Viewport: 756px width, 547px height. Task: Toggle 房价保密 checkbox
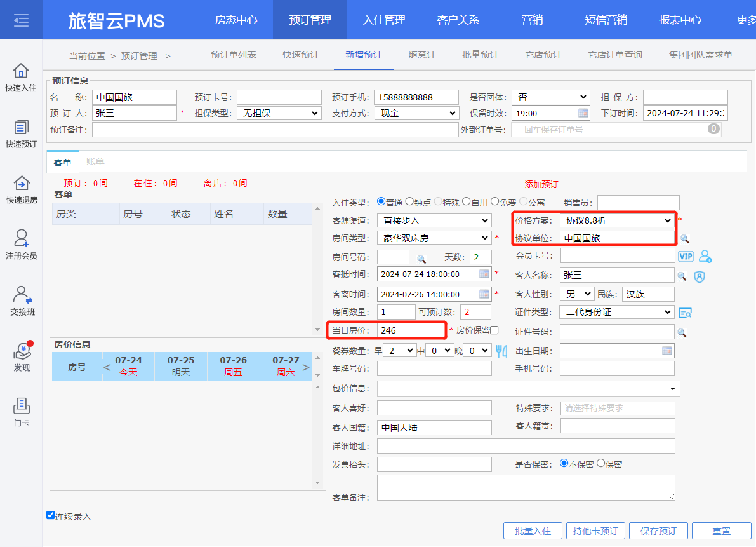pyautogui.click(x=494, y=330)
